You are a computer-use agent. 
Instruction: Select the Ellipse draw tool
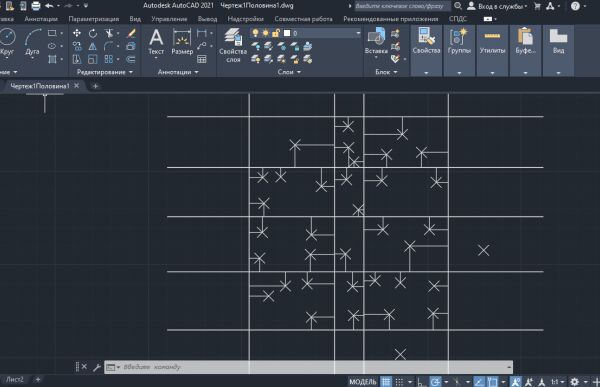click(52, 46)
